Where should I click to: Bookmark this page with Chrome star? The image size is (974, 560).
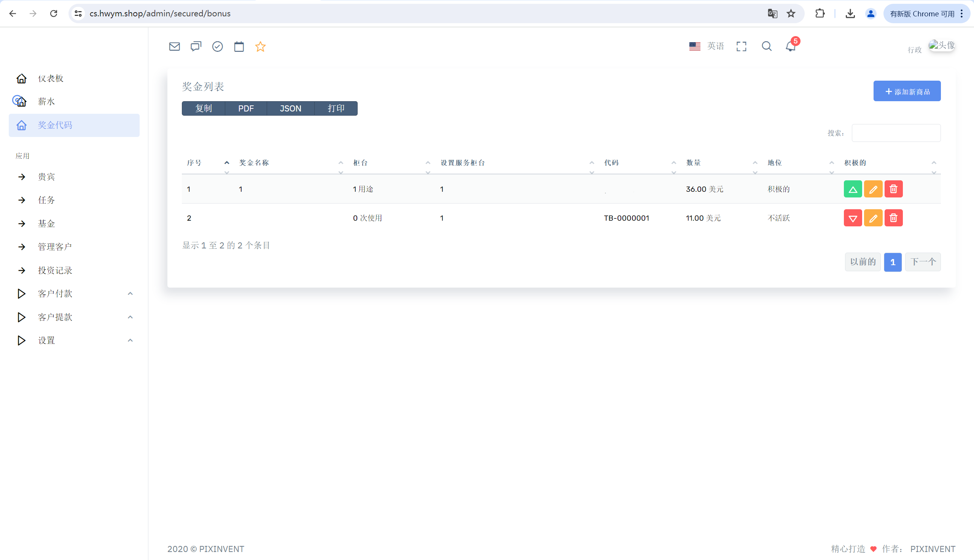pyautogui.click(x=791, y=13)
